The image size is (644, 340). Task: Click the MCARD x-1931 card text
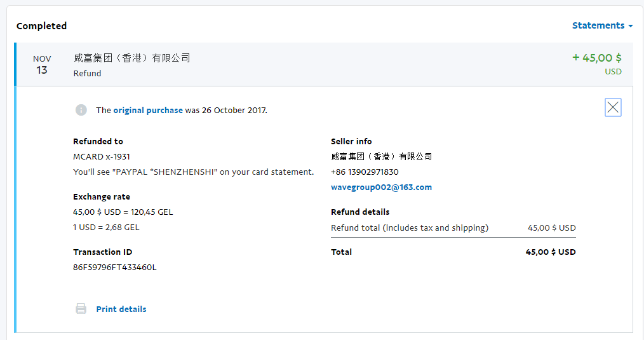coord(102,157)
